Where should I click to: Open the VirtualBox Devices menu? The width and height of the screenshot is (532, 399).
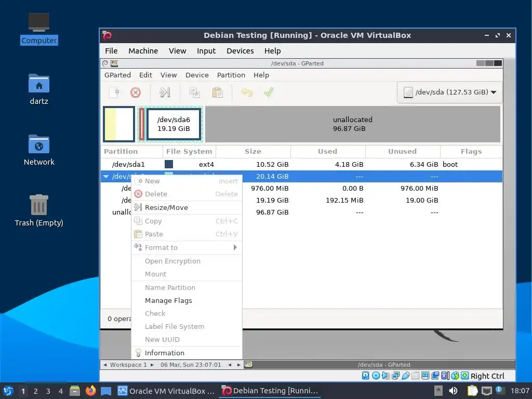(240, 51)
